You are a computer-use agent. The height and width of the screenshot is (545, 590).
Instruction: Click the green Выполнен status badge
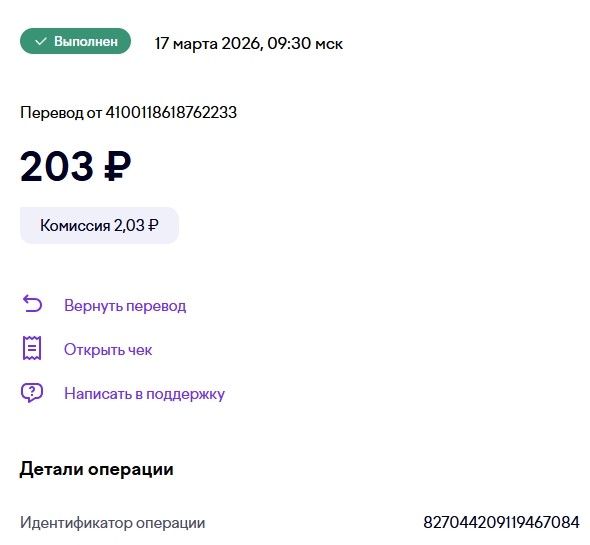pyautogui.click(x=76, y=41)
